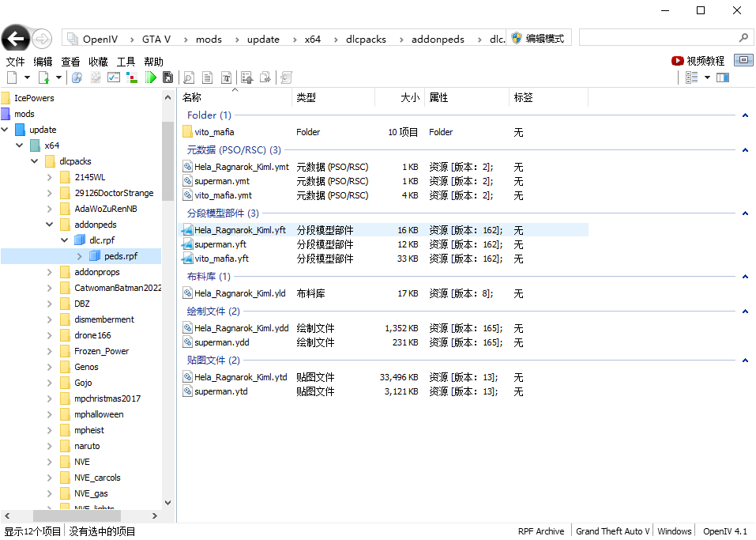Collapse the x64 tree node
Viewport: 756px width, 540px height.
(20, 145)
